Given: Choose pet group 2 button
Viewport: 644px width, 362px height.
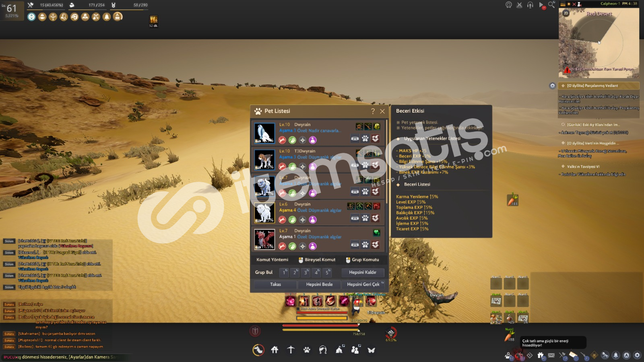Looking at the screenshot, I should coord(295,272).
